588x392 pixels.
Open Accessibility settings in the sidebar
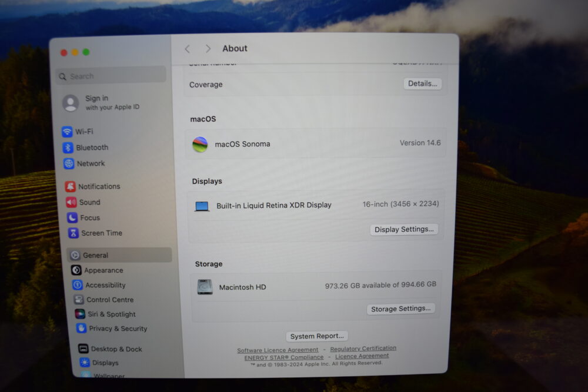pos(99,285)
